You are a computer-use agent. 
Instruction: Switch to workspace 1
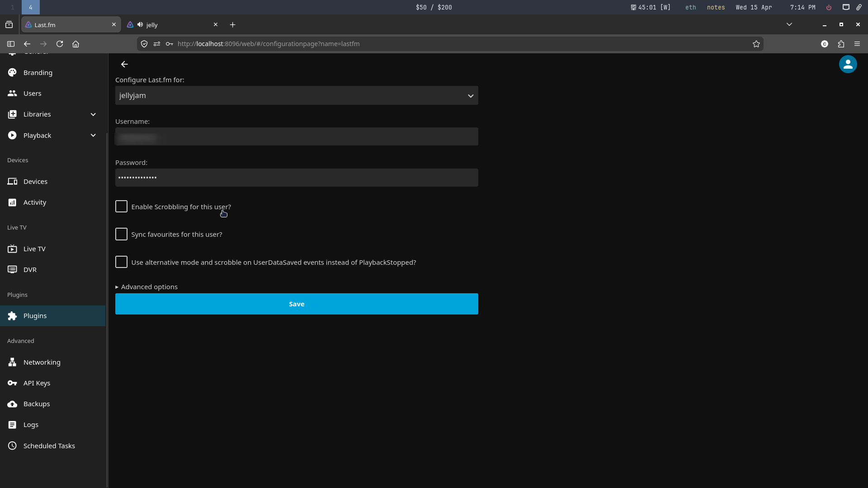click(x=12, y=7)
